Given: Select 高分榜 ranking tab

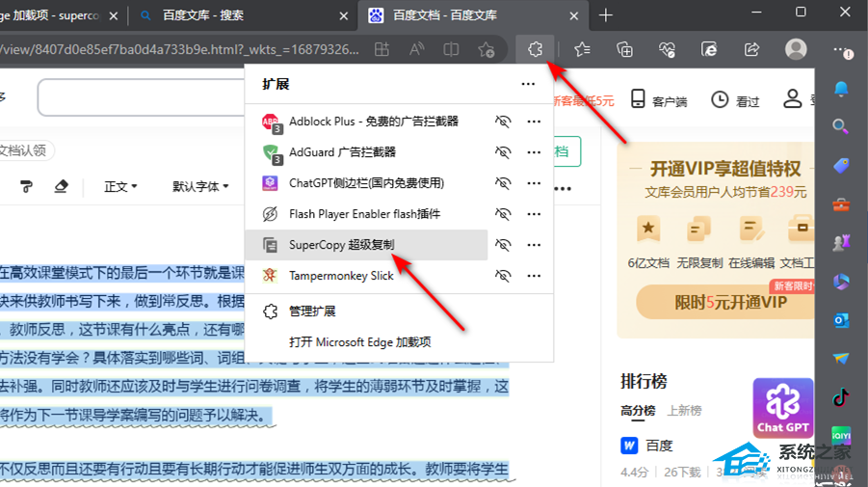Looking at the screenshot, I should [638, 411].
